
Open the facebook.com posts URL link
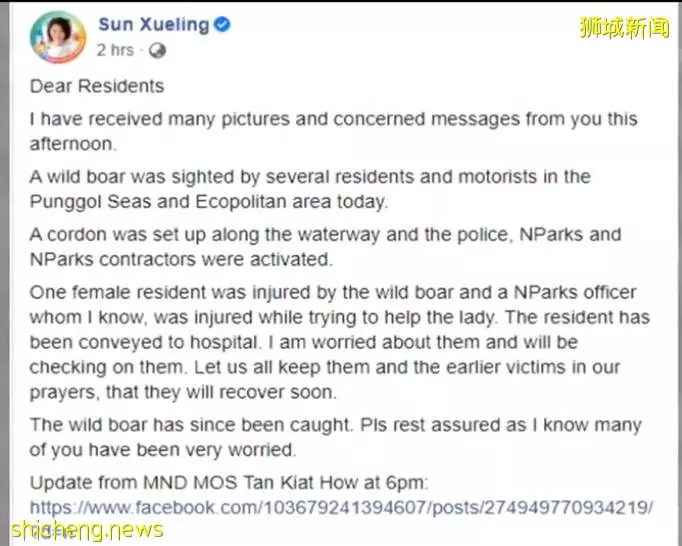tap(341, 507)
